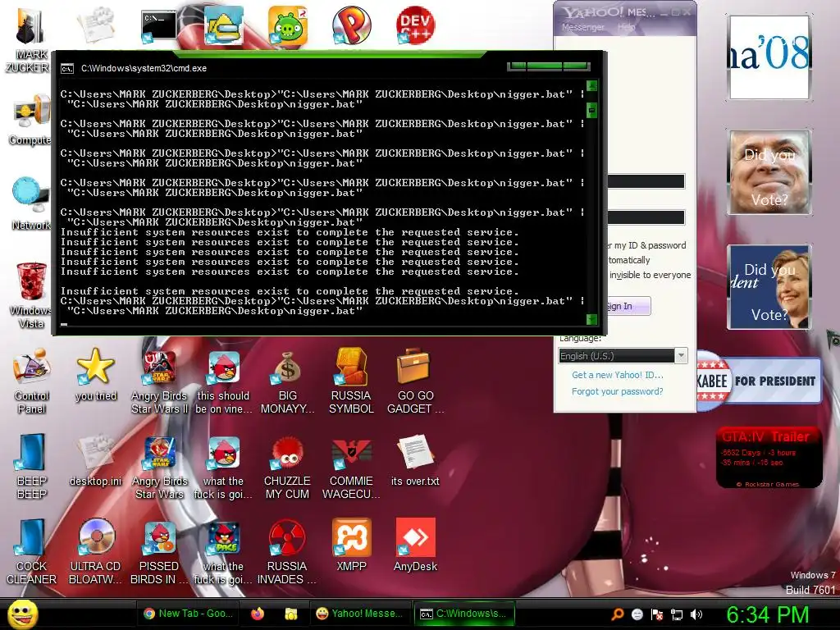Open the Computer desktop icon

[31, 119]
